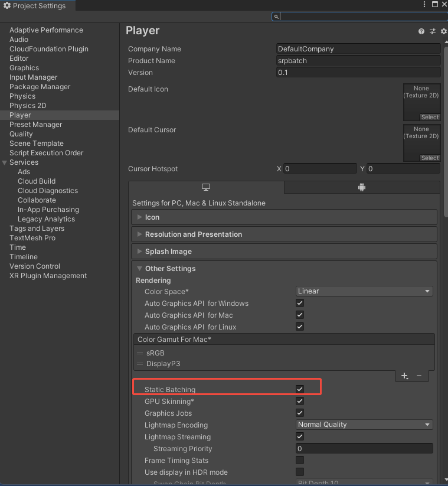
Task: Click the Product Name field
Action: pos(358,61)
